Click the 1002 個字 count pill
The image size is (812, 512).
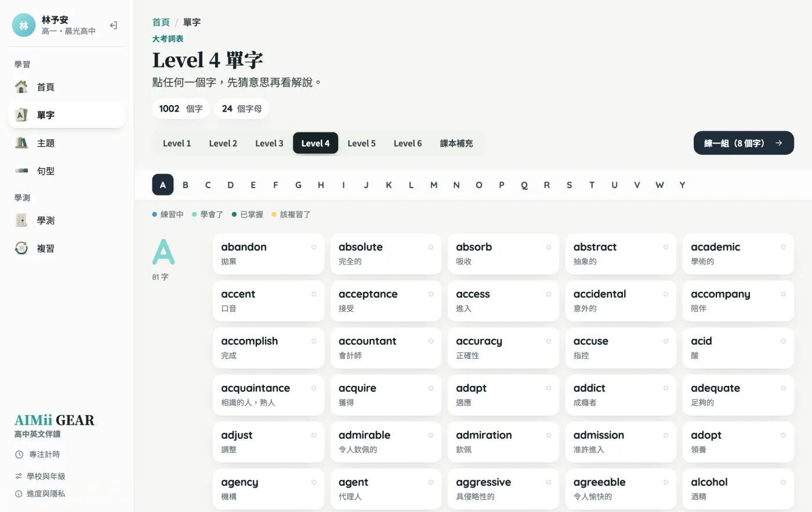click(x=181, y=109)
